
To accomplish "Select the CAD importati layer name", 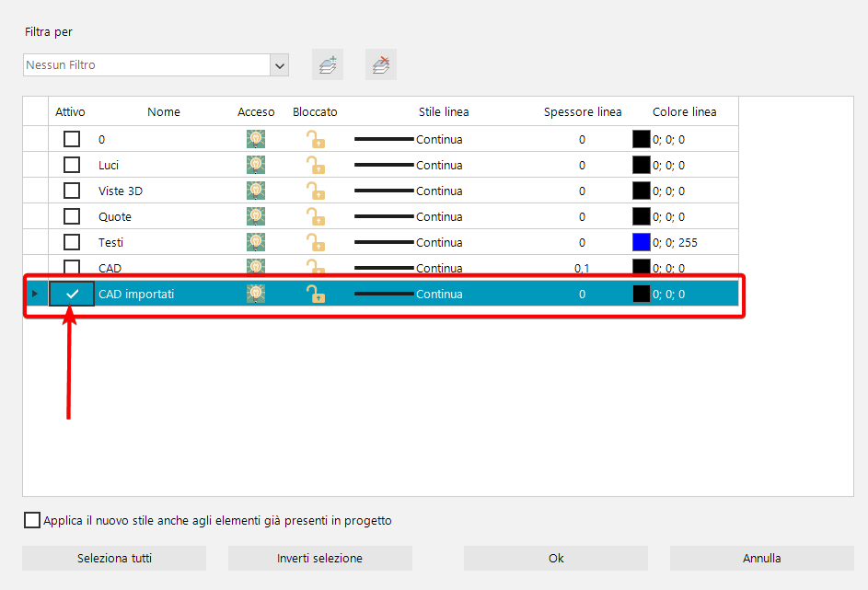I will coord(136,294).
